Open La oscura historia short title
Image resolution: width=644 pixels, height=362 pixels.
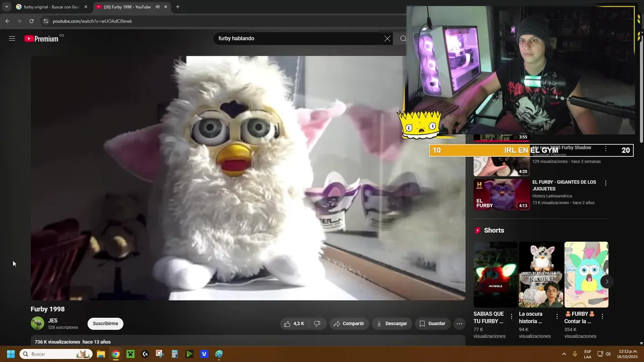[x=530, y=318]
